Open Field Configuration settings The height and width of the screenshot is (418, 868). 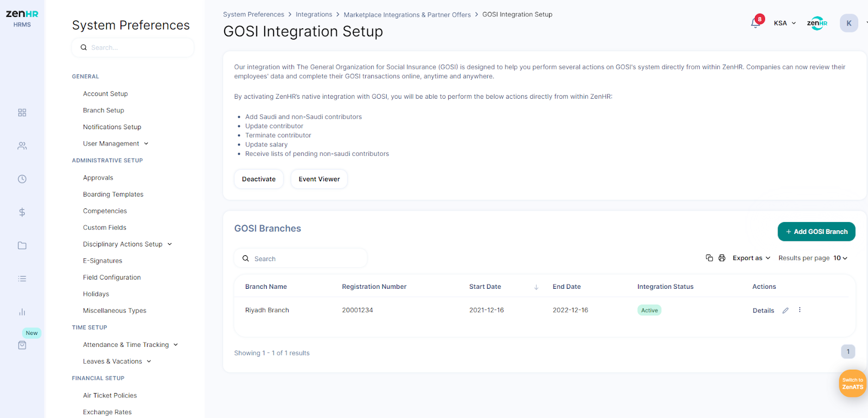point(112,277)
